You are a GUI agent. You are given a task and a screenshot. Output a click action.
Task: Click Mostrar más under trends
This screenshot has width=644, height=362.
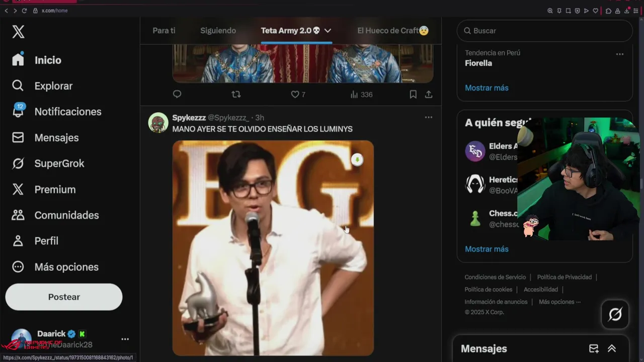[487, 88]
